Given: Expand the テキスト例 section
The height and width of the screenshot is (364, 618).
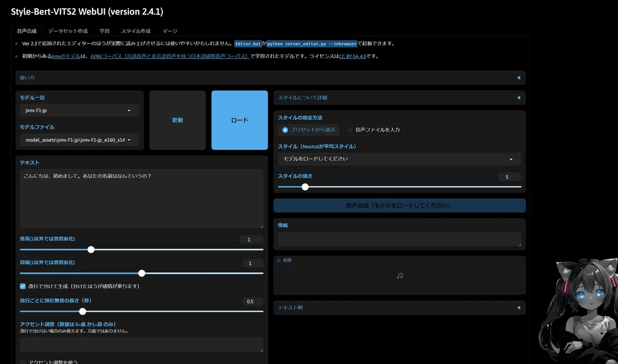Looking at the screenshot, I should (400, 308).
